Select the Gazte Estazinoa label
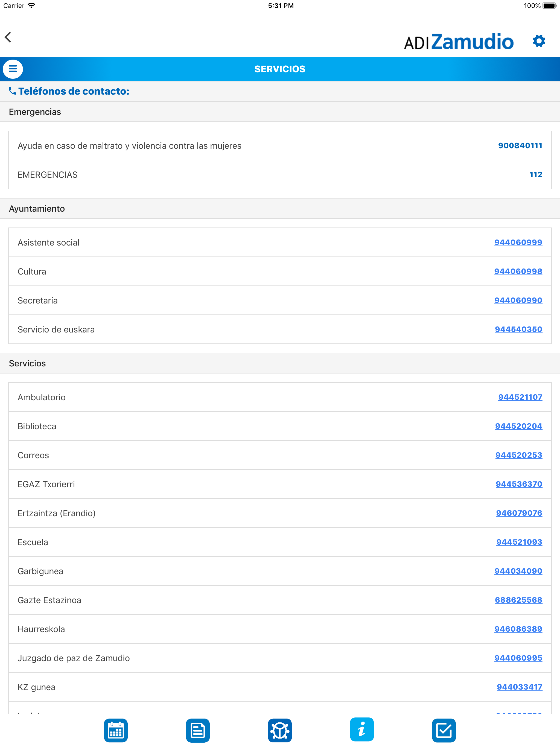The height and width of the screenshot is (747, 560). [x=49, y=600]
